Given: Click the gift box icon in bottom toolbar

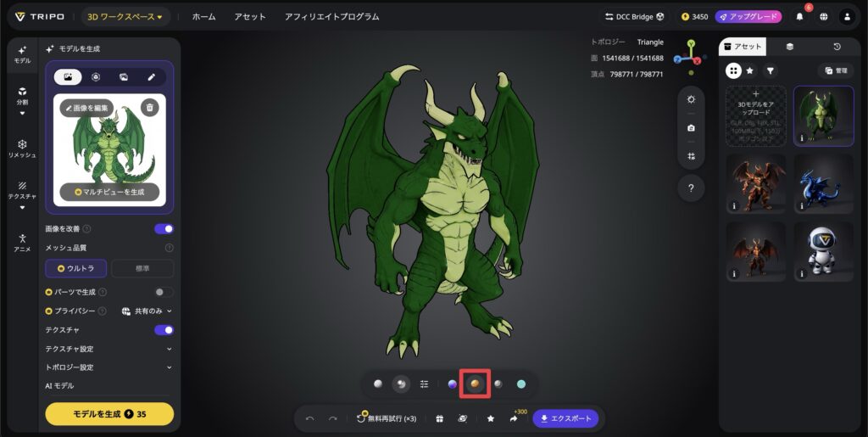Looking at the screenshot, I should point(439,418).
